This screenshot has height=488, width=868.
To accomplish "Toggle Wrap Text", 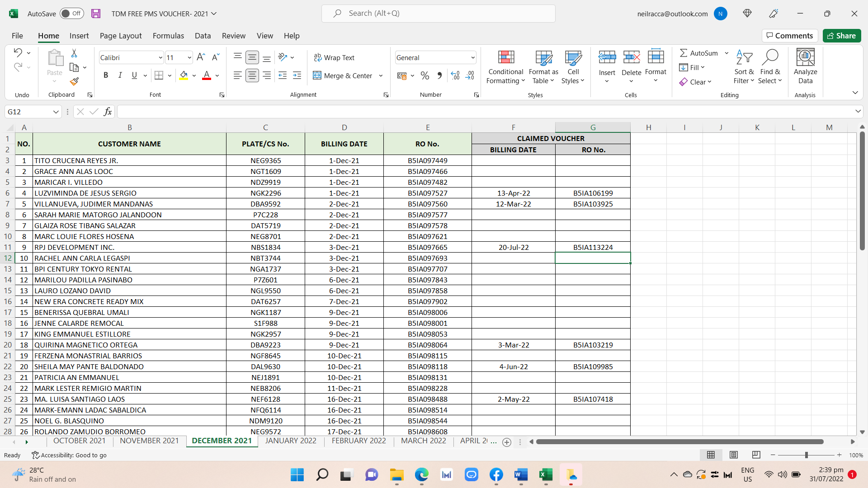I will point(335,57).
